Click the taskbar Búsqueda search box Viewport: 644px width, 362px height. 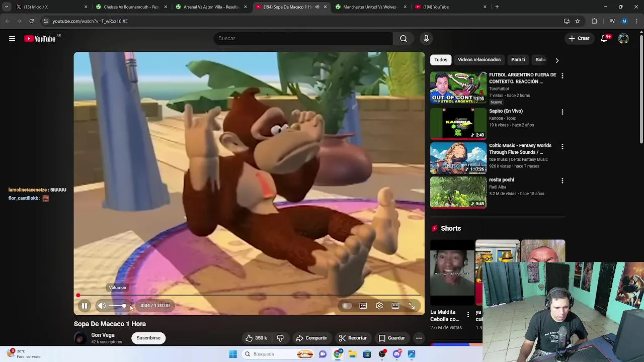(279, 354)
